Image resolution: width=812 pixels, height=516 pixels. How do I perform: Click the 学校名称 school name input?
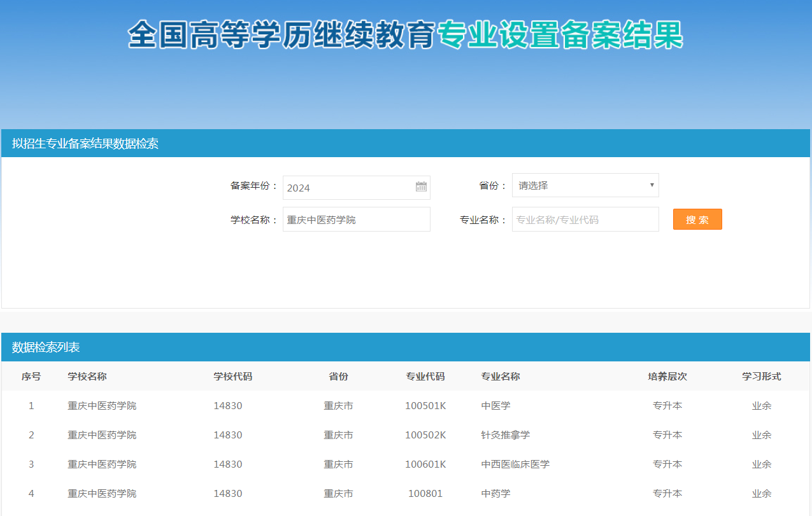coord(356,220)
